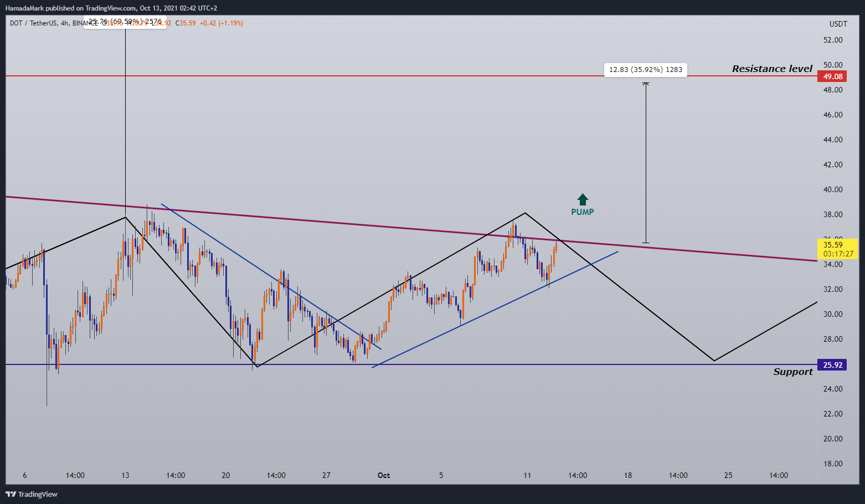Click the "13" date label on time axis
Image resolution: width=865 pixels, height=504 pixels.
tap(125, 475)
